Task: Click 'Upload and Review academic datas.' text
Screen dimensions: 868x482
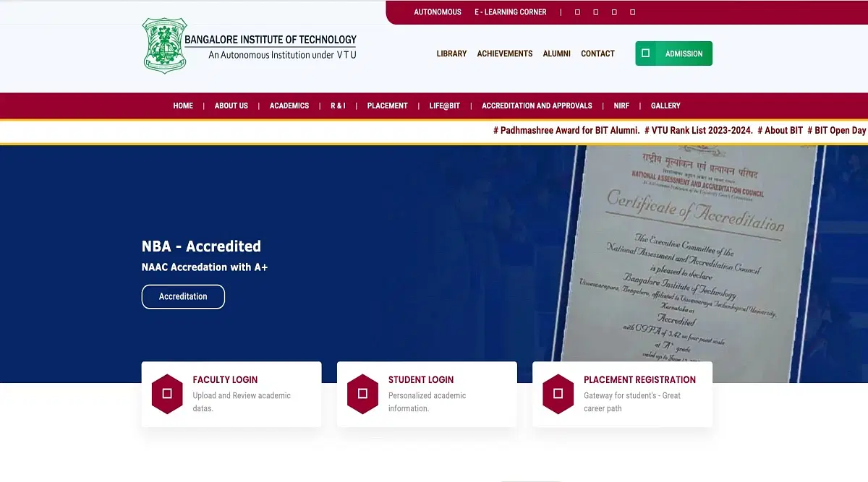Action: point(242,402)
